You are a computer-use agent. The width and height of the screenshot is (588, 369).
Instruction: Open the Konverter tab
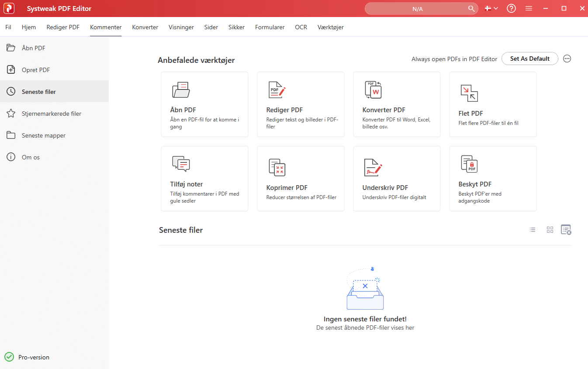[x=145, y=27]
